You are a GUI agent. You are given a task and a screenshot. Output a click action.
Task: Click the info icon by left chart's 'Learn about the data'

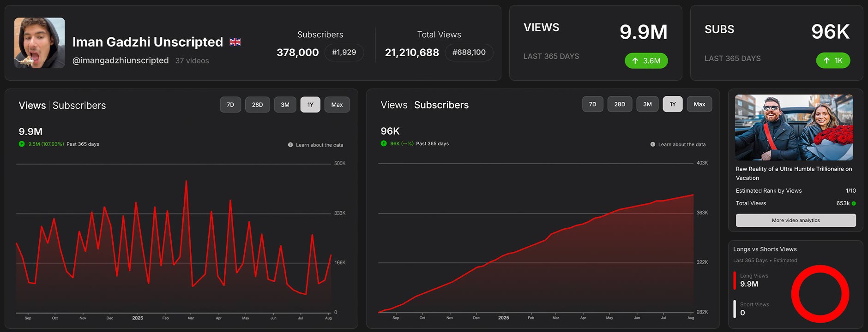pyautogui.click(x=290, y=145)
